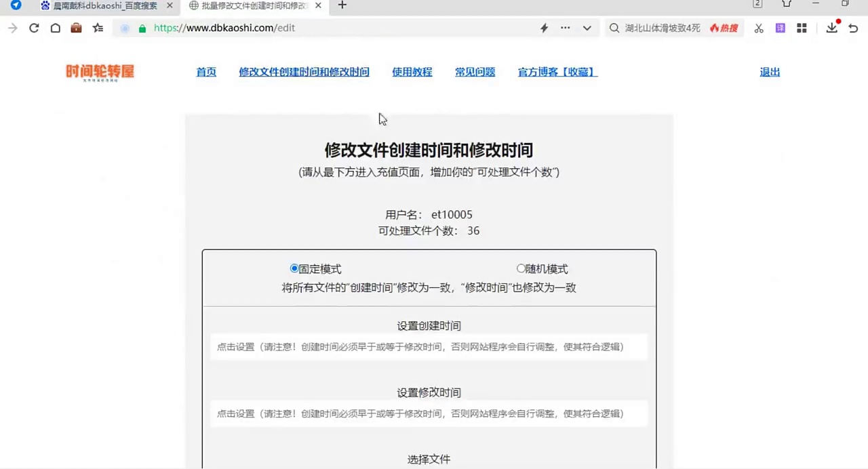Click the shirt skin icon in title bar
This screenshot has height=469, width=868.
pos(787,4)
